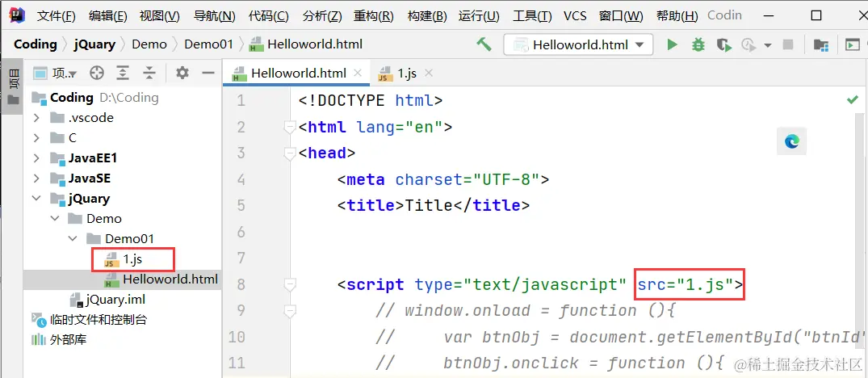This screenshot has width=868, height=378.
Task: Start debugging with the bug icon
Action: (698, 45)
